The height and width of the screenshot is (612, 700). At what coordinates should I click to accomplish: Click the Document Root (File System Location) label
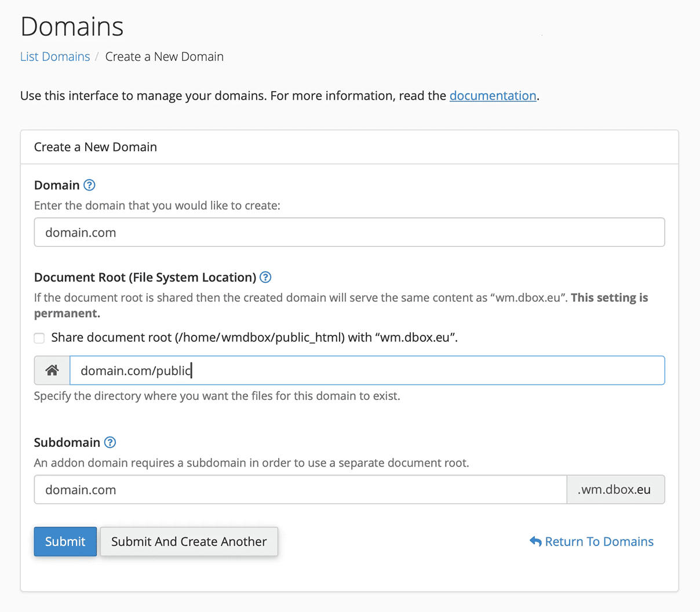coord(145,277)
